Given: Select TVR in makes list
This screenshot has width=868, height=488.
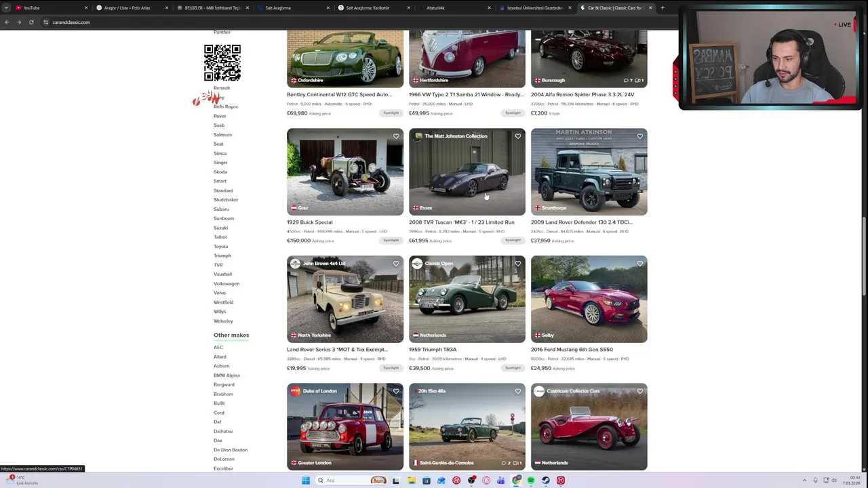Looking at the screenshot, I should click(218, 265).
